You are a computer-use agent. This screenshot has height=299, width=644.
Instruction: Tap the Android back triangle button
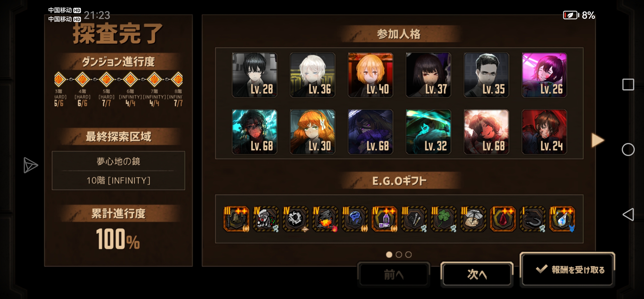click(628, 214)
